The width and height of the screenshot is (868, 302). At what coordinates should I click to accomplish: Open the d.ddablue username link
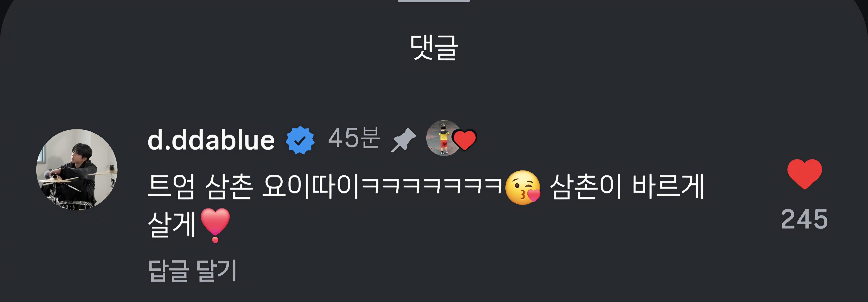pos(211,140)
